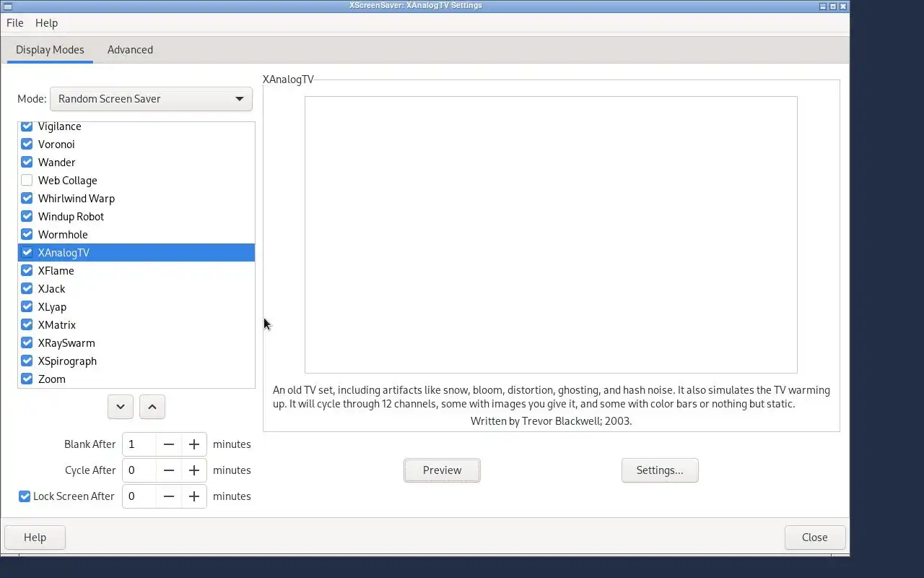Screen dimensions: 924x578
Task: Select the Wormhole list entry
Action: (136, 235)
